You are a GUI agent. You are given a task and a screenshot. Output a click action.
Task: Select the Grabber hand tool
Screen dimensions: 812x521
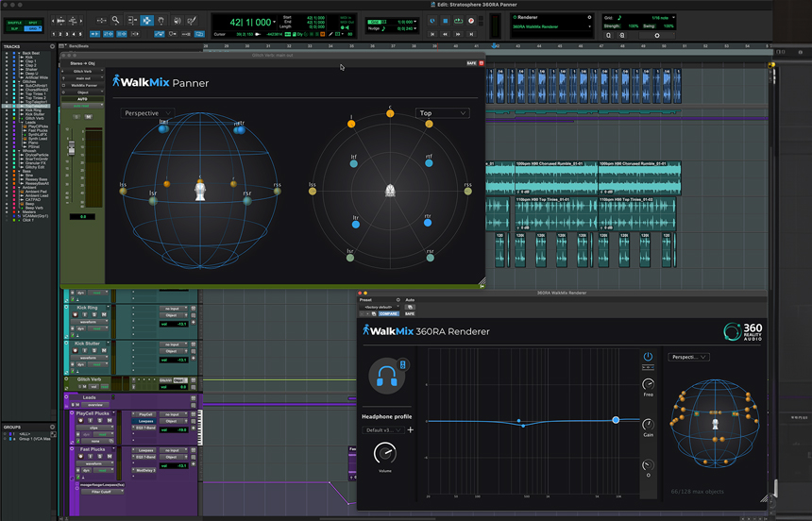[x=161, y=21]
